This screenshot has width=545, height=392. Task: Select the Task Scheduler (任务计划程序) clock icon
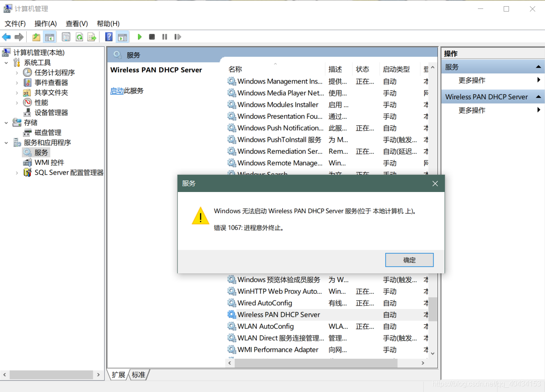click(28, 72)
